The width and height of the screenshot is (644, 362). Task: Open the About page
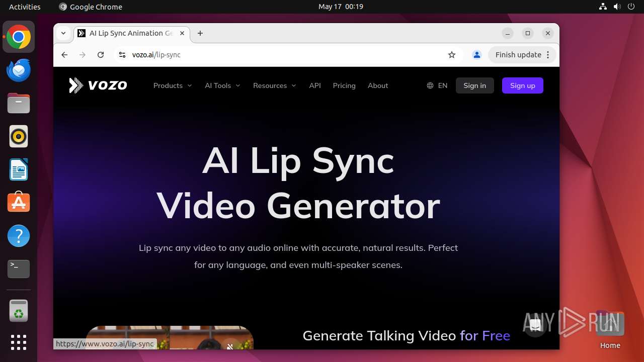pos(378,85)
